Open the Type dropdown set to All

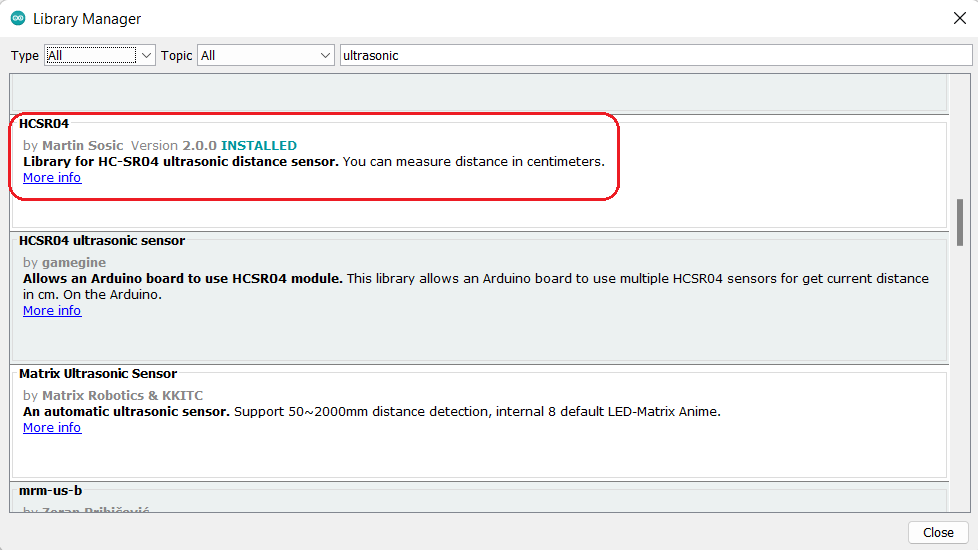(x=100, y=55)
